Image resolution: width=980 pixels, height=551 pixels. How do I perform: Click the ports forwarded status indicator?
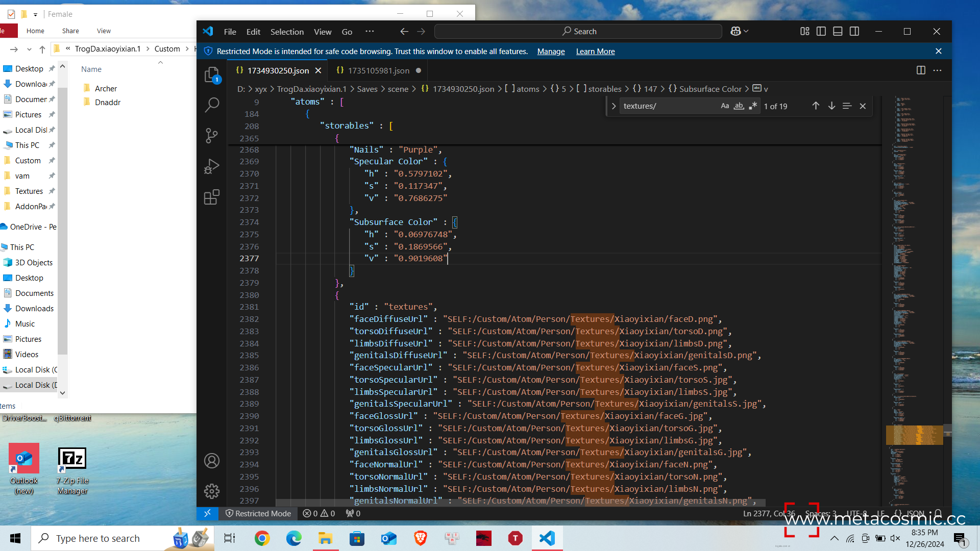pos(353,513)
